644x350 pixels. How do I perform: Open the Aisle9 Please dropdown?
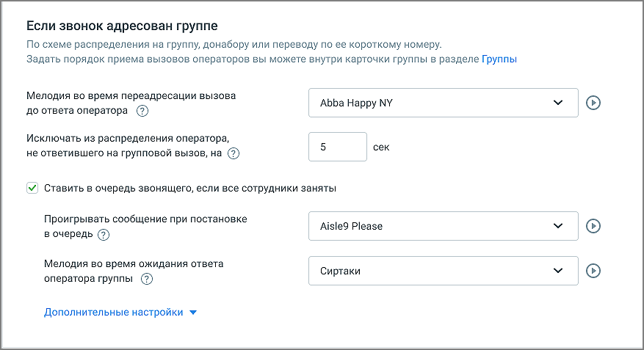tap(443, 226)
